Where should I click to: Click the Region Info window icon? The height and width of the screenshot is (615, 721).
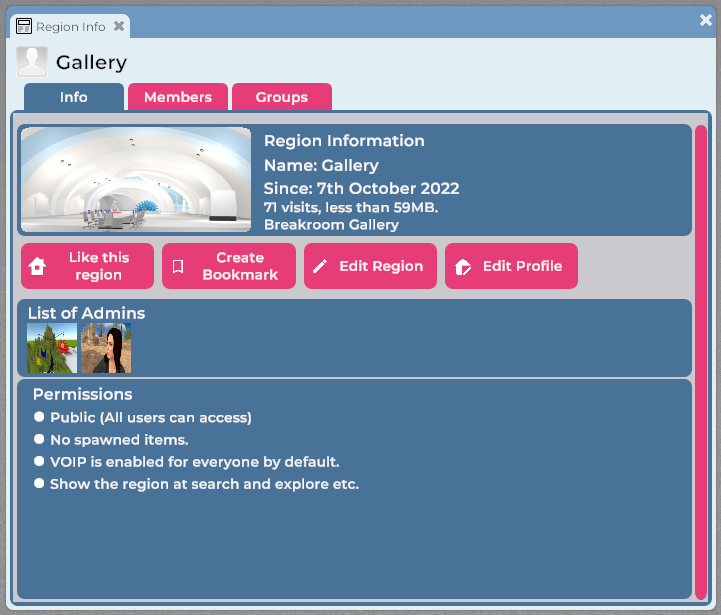[x=23, y=26]
